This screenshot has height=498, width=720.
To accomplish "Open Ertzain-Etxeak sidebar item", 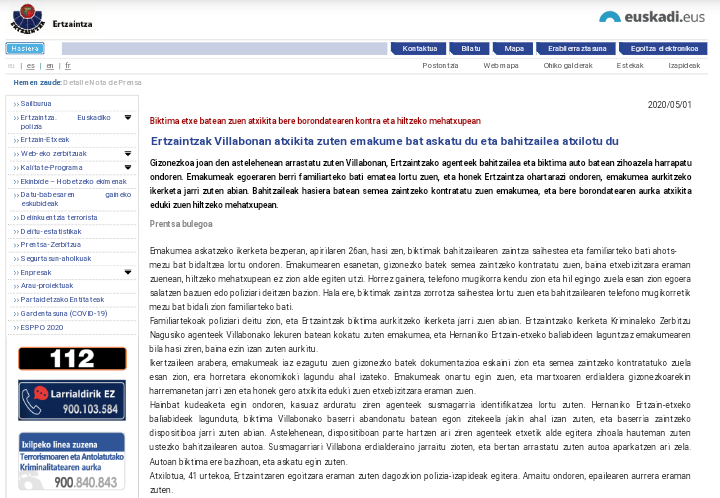I will tap(45, 140).
